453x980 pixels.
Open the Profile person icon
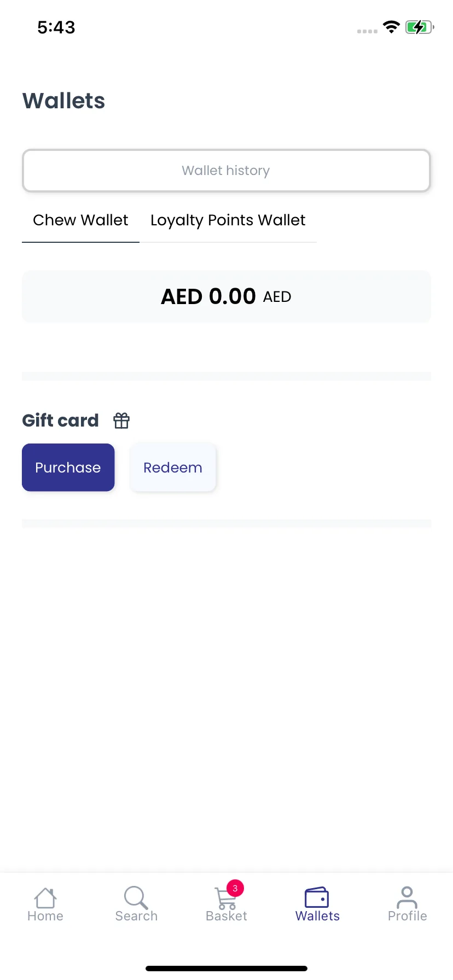(407, 897)
